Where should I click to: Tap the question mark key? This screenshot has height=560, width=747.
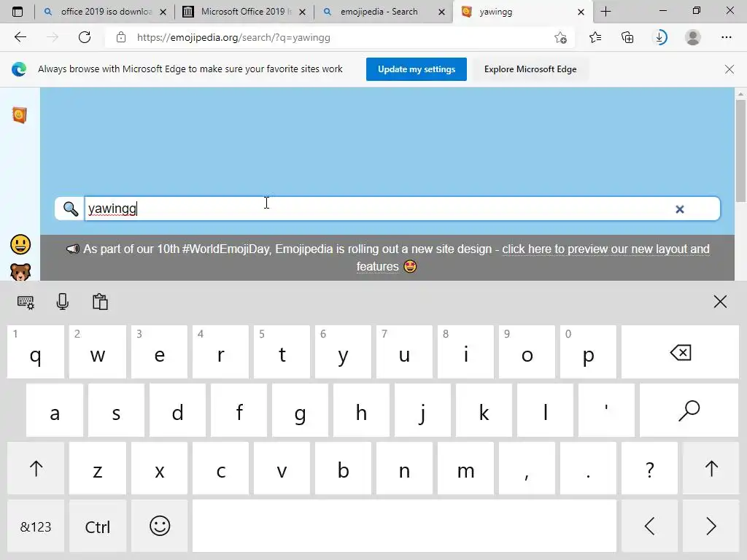point(649,468)
